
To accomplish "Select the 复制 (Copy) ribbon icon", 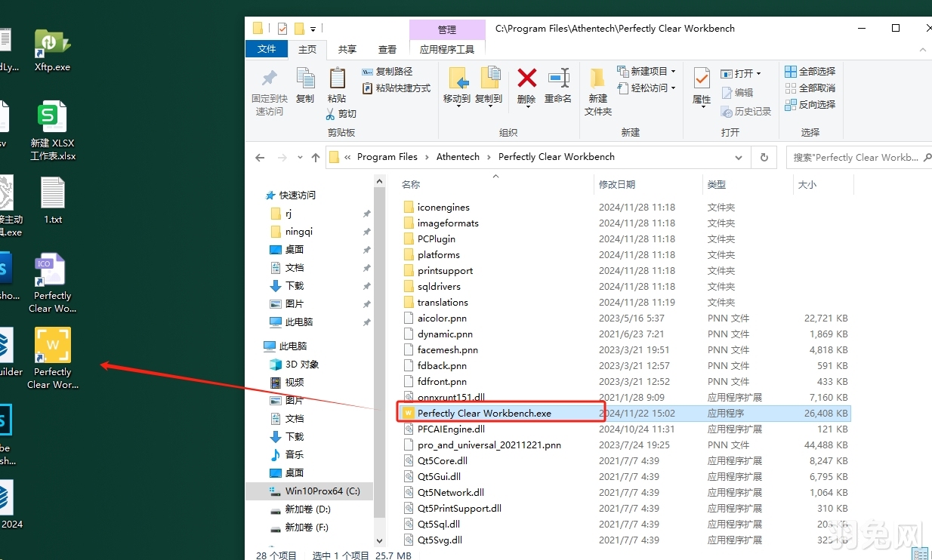I will [x=305, y=85].
